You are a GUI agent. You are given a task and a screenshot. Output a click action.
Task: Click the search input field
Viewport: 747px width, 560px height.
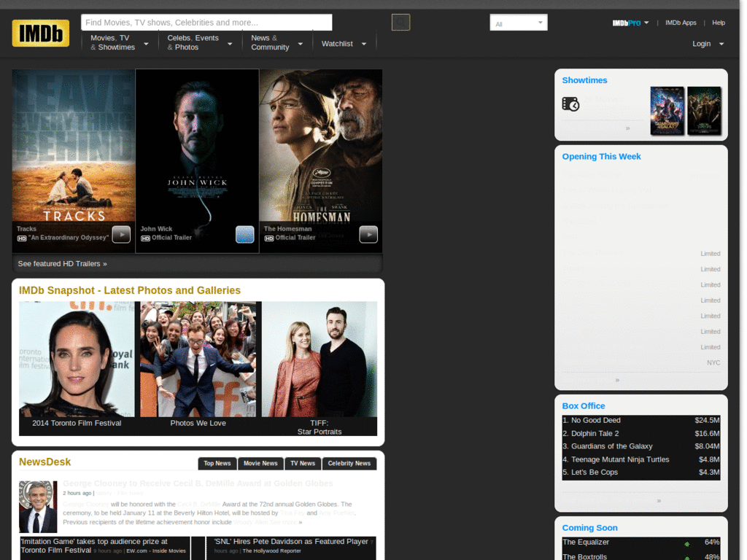click(206, 23)
